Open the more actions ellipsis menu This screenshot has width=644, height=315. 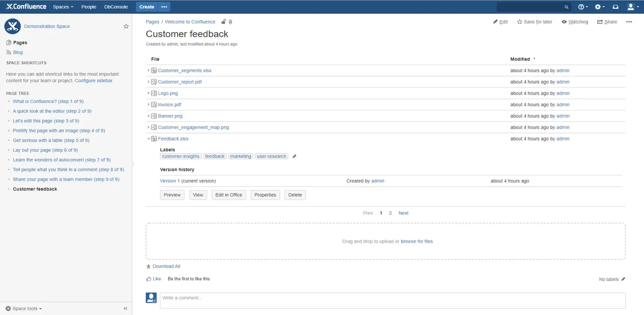click(629, 22)
